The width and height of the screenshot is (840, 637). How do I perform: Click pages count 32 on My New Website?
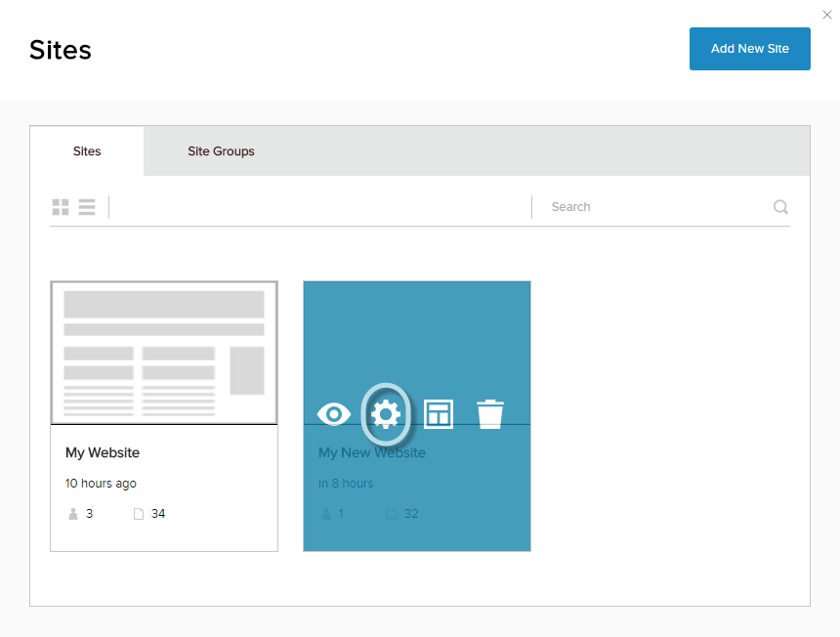pos(411,514)
